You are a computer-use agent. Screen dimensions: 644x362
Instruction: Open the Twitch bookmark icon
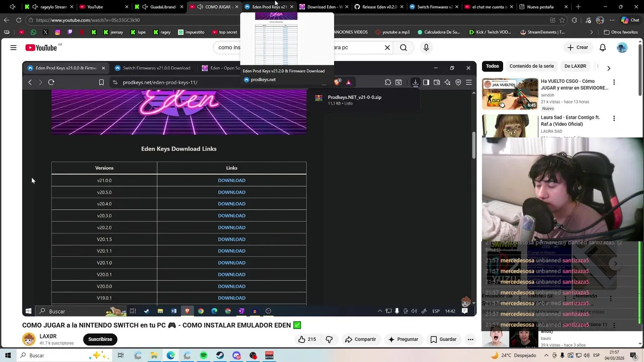69,32
